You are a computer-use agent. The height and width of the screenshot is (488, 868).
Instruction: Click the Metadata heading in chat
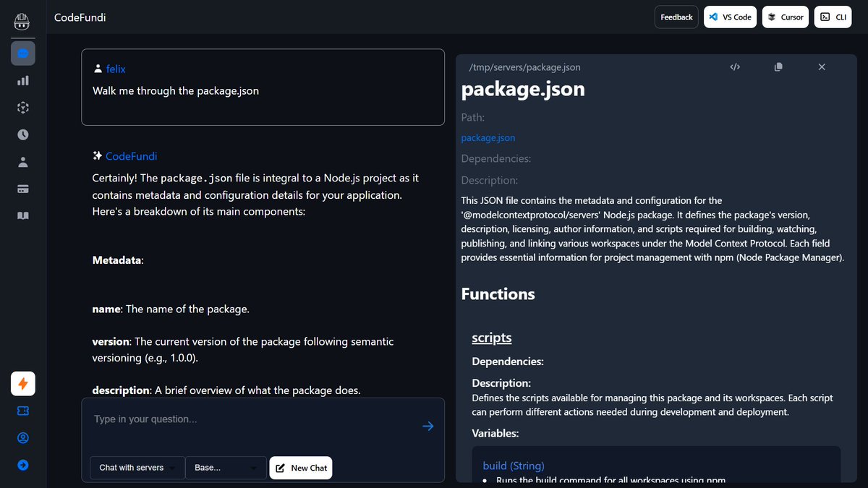coord(118,260)
